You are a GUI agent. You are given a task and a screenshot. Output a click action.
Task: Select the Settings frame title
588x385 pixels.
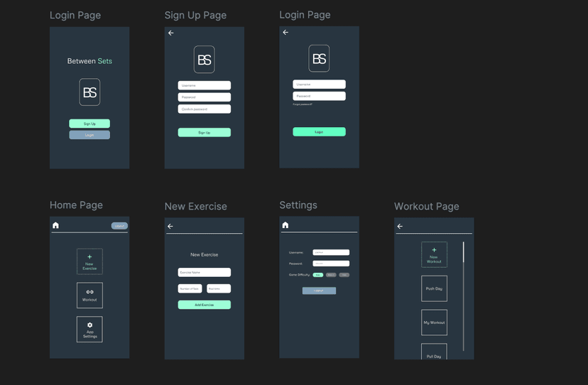(x=298, y=205)
